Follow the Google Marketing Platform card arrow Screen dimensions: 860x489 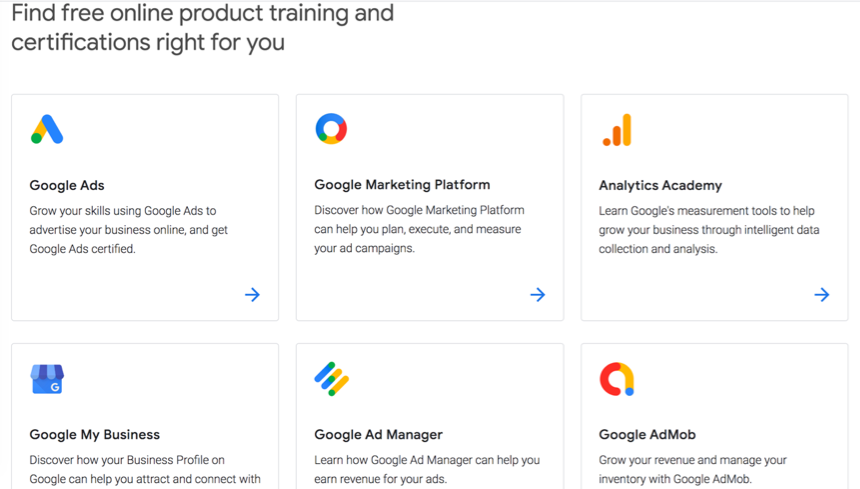[538, 295]
